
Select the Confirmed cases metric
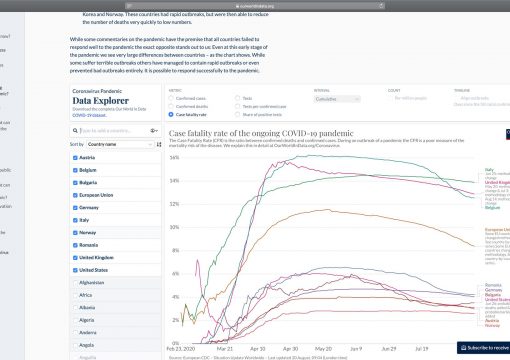click(x=171, y=98)
